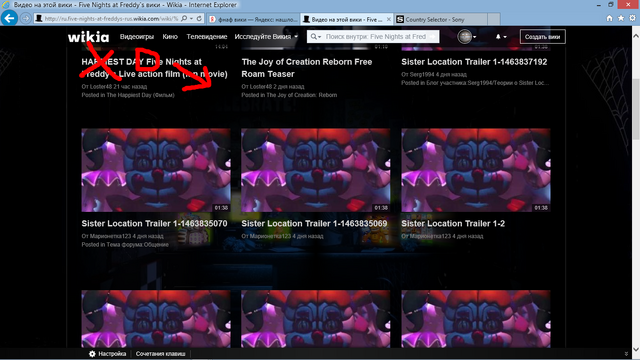Open the Видеоигры menu item
This screenshot has width=640, height=360.
tap(137, 37)
